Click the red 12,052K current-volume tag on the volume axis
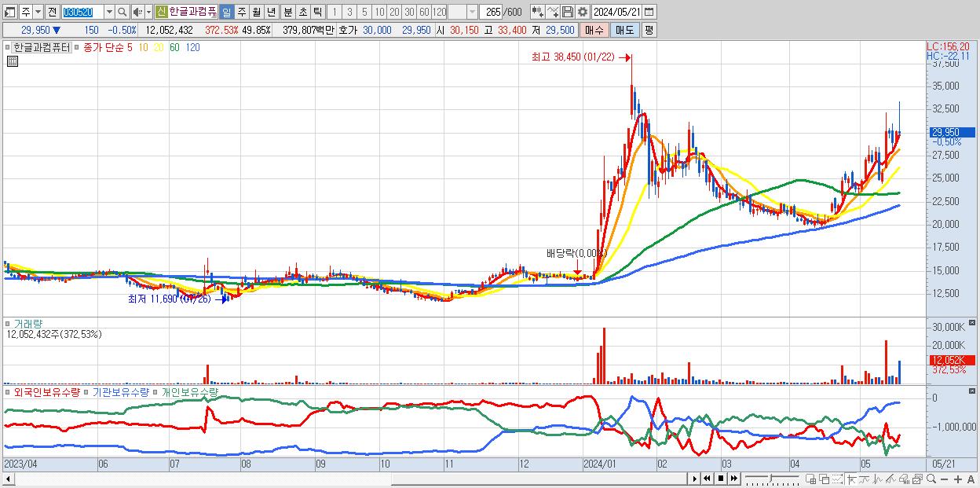 pos(951,359)
